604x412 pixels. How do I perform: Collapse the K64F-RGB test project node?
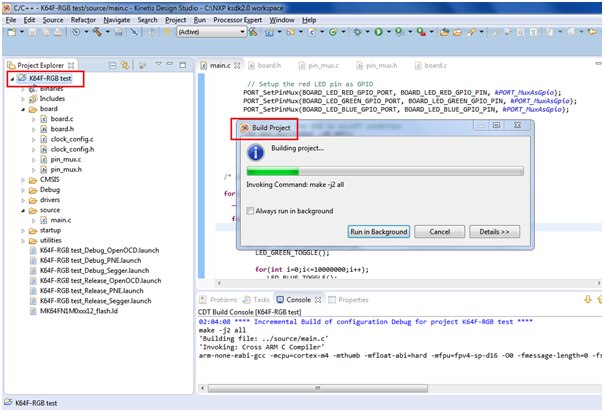(x=12, y=79)
